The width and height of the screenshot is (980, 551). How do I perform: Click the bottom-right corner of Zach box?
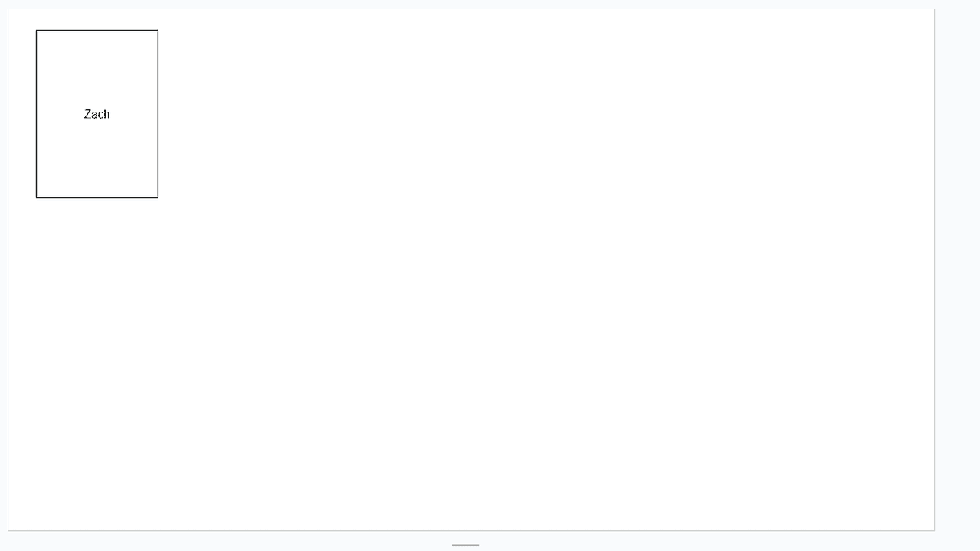(x=158, y=197)
